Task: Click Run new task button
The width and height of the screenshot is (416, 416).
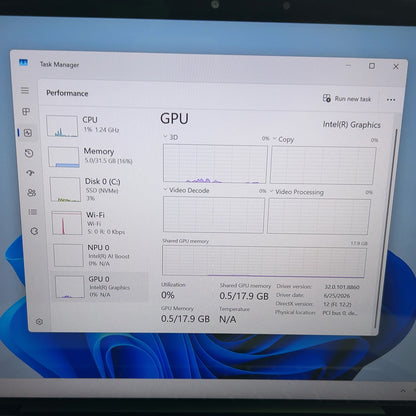Action: 347,99
